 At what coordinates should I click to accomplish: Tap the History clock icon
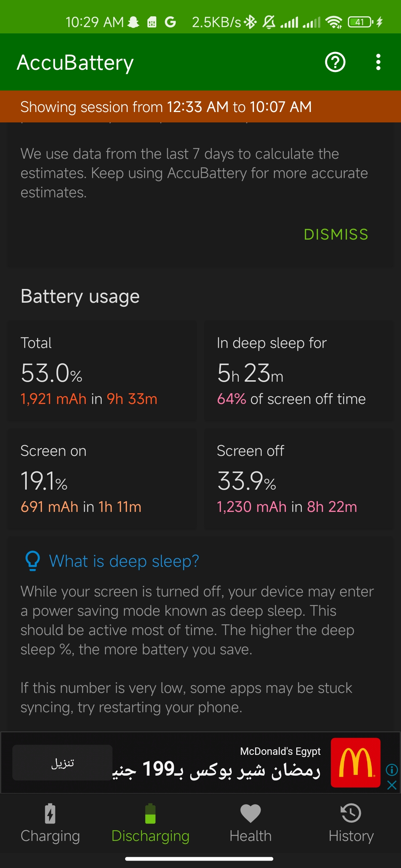[351, 813]
